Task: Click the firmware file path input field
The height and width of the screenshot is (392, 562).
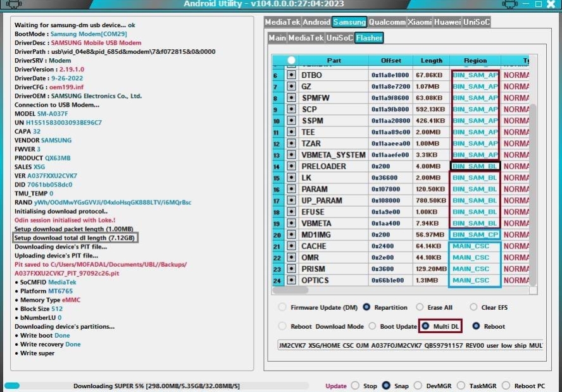Action: pos(410,345)
